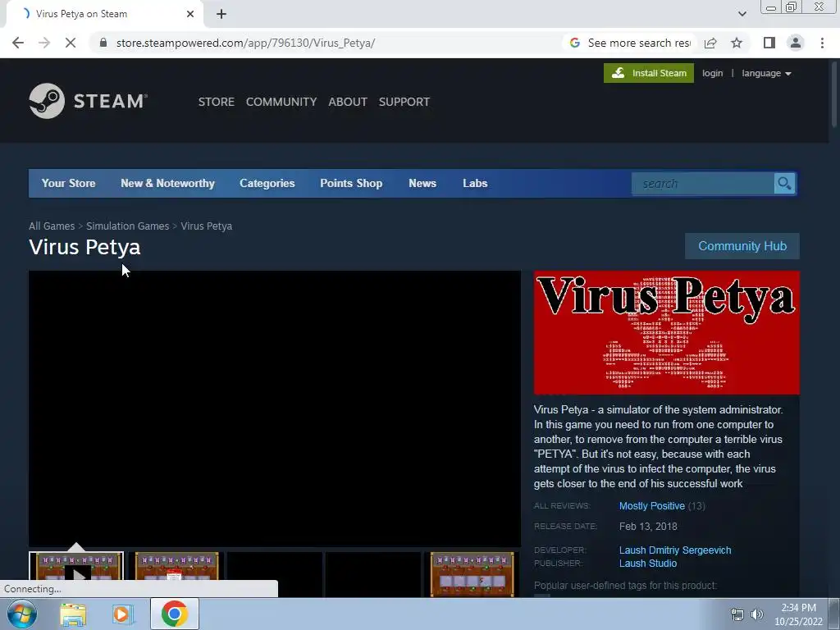The height and width of the screenshot is (630, 840).
Task: Open Categories tab
Action: point(267,183)
